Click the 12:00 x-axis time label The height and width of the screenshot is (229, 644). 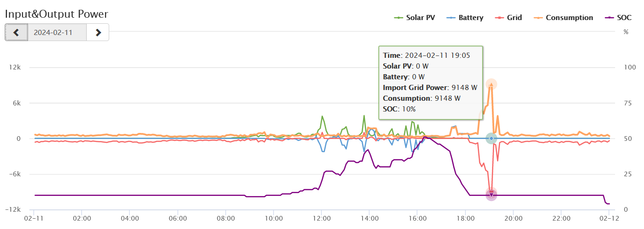[321, 218]
